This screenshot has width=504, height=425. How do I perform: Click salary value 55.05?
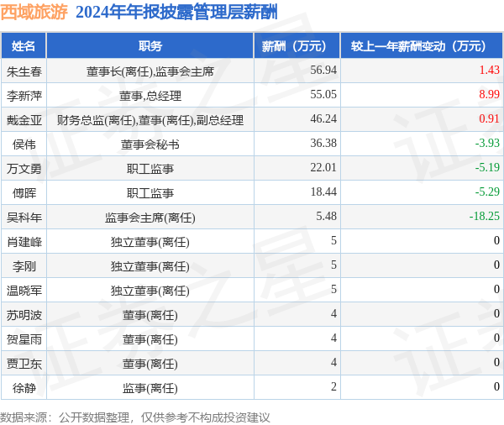(323, 95)
